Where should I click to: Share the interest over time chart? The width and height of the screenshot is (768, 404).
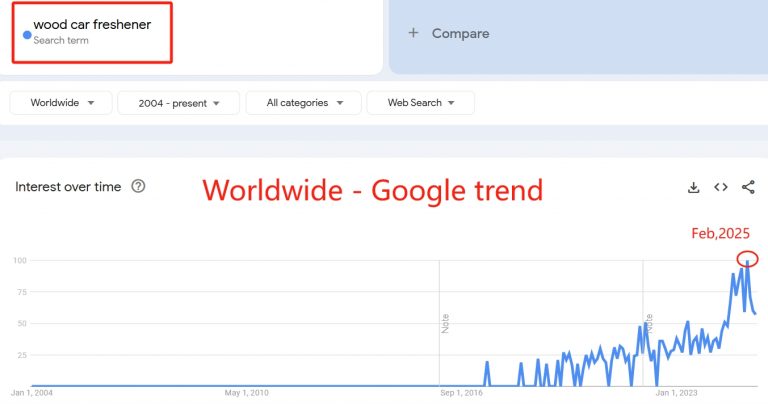click(x=748, y=187)
